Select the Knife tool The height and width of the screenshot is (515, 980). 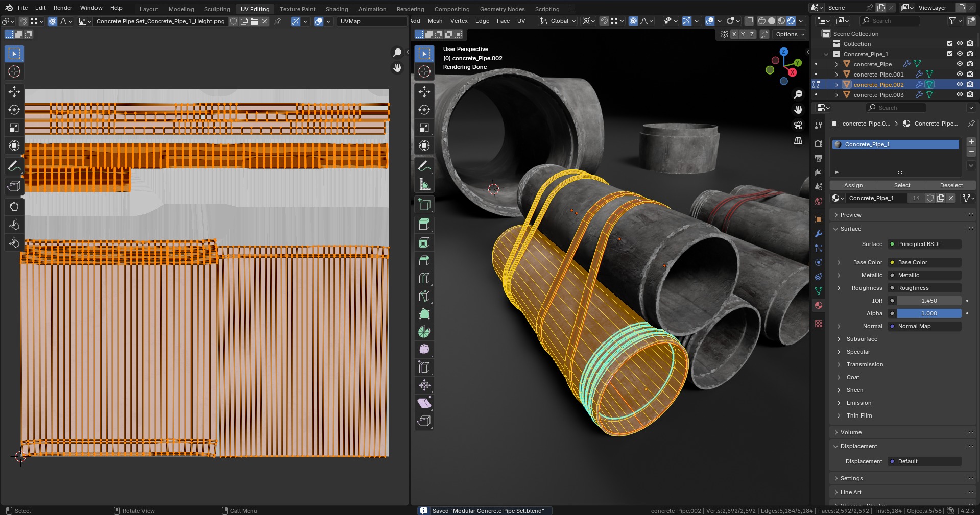click(424, 296)
